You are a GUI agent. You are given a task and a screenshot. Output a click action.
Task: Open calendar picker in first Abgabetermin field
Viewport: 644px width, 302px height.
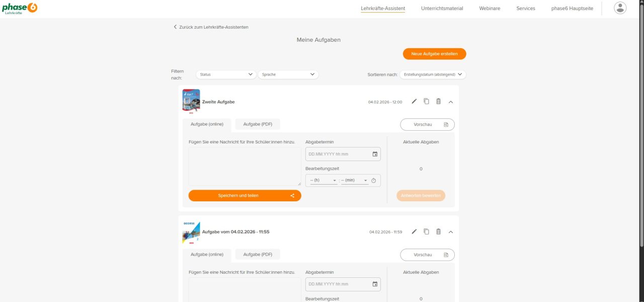[x=375, y=154]
